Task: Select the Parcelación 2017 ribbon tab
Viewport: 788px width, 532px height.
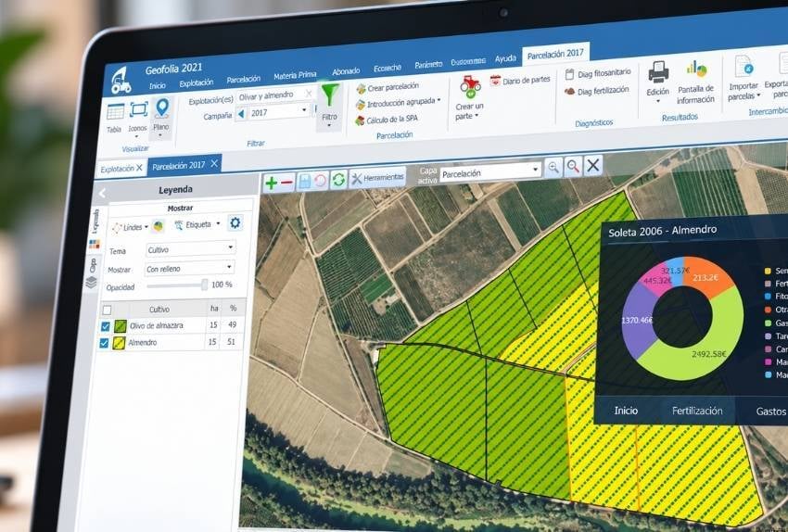Action: (x=555, y=54)
